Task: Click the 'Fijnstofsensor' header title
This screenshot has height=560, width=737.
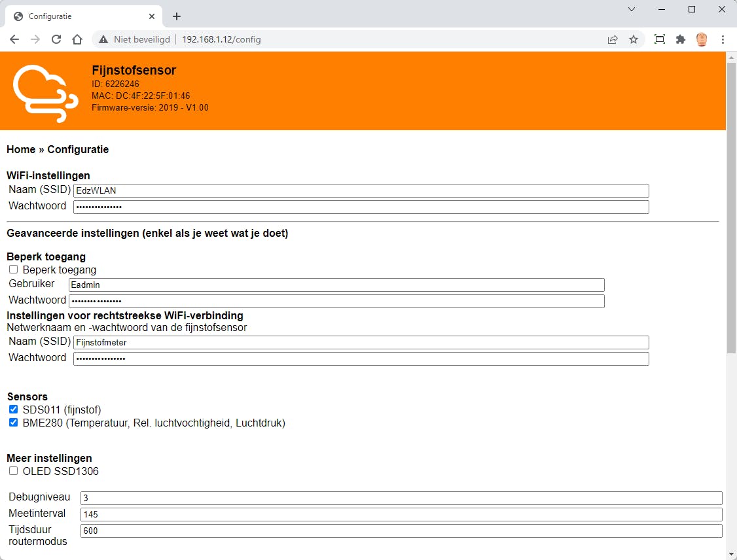Action: 134,71
